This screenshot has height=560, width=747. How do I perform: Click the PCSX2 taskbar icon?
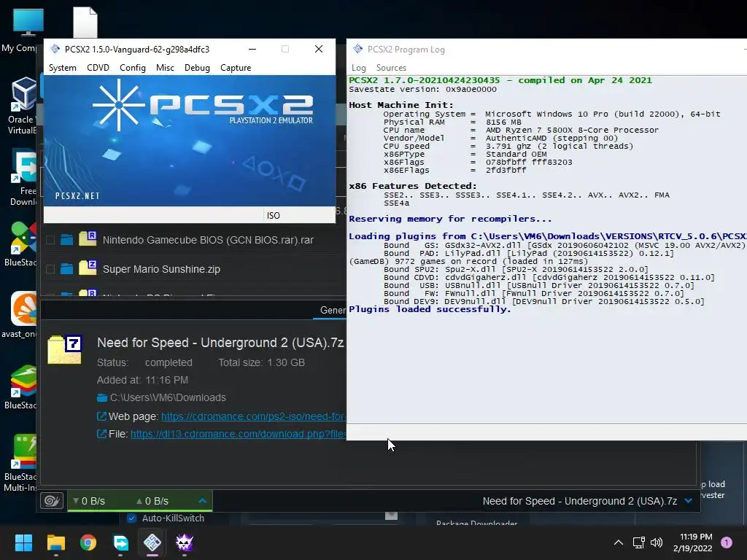coord(152,542)
